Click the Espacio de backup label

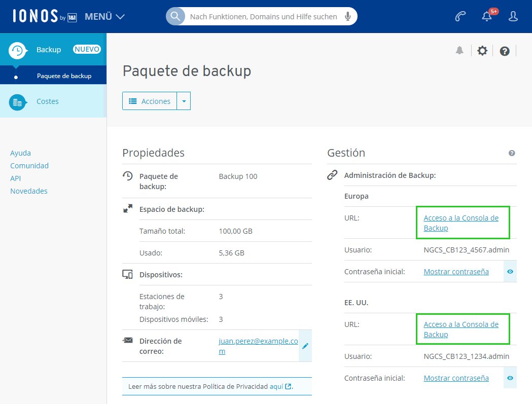(172, 209)
